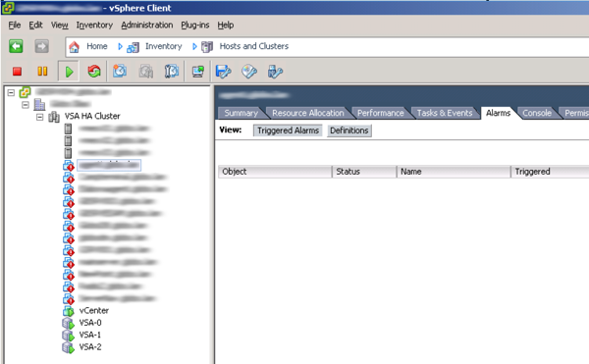Open the View menu
This screenshot has width=589, height=364.
(59, 26)
